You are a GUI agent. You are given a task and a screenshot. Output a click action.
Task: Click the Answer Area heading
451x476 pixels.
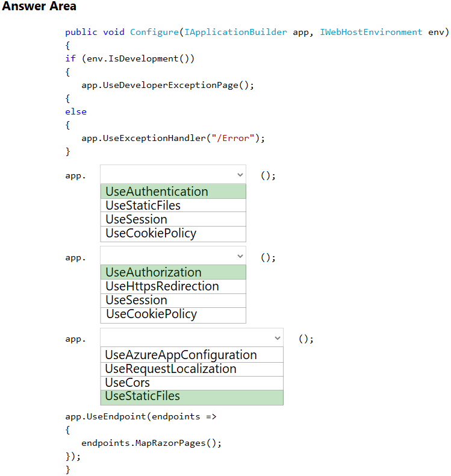pos(39,7)
